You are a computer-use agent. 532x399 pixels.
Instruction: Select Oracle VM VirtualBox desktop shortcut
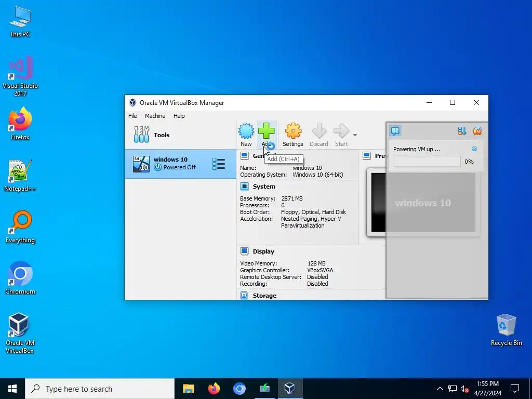(x=20, y=333)
